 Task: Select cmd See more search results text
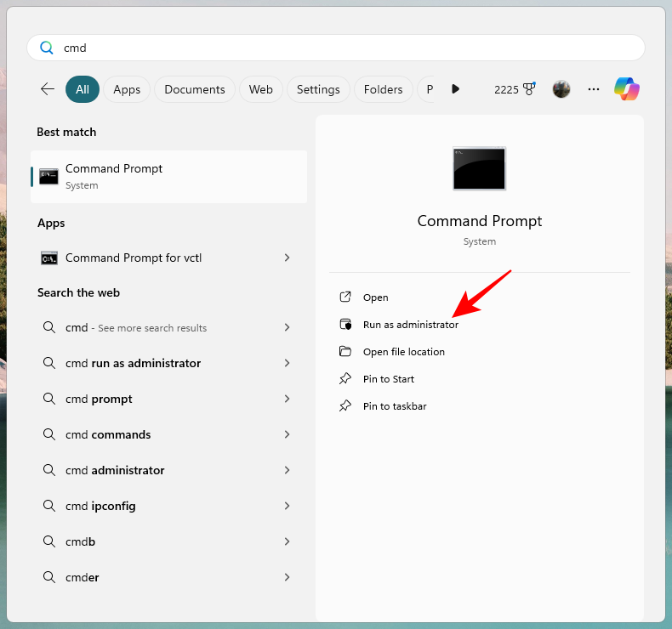click(x=136, y=327)
